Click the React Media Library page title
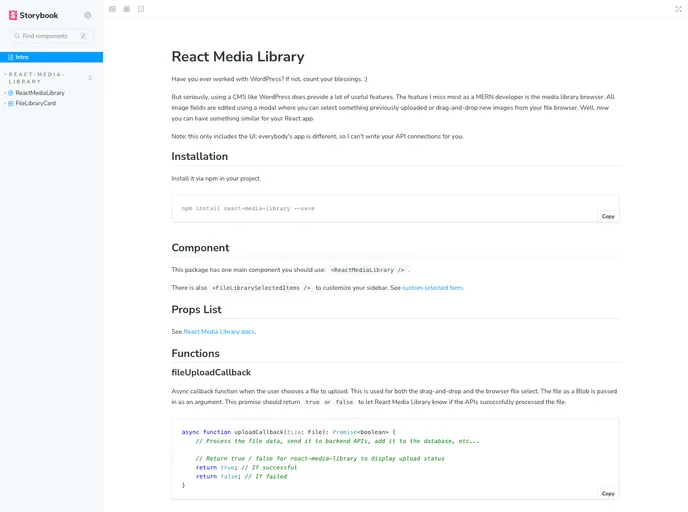 [238, 57]
